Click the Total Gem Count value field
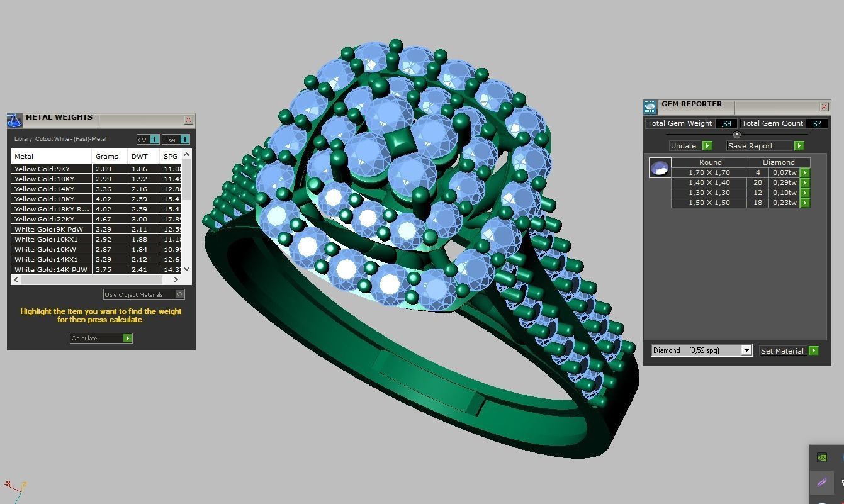844x504 pixels. point(816,123)
